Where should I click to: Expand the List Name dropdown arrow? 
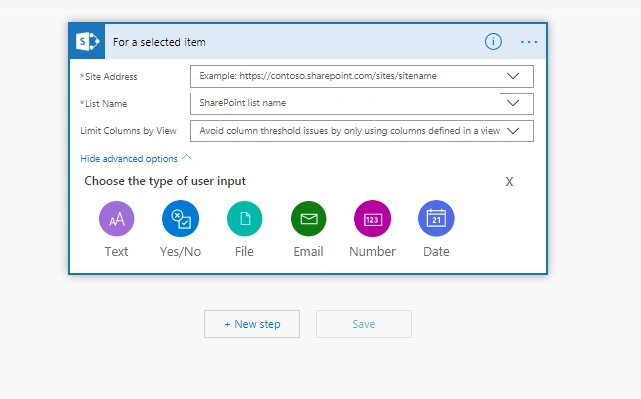(513, 103)
